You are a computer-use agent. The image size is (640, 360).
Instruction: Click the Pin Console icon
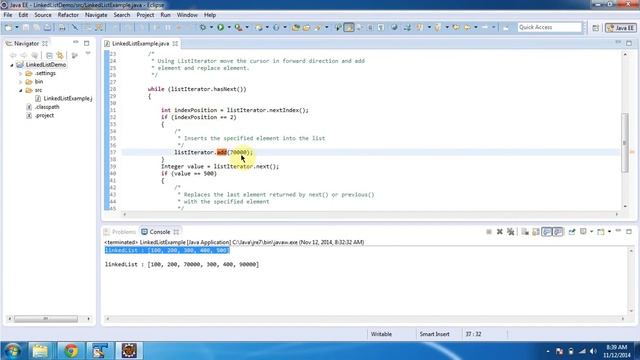[572, 232]
